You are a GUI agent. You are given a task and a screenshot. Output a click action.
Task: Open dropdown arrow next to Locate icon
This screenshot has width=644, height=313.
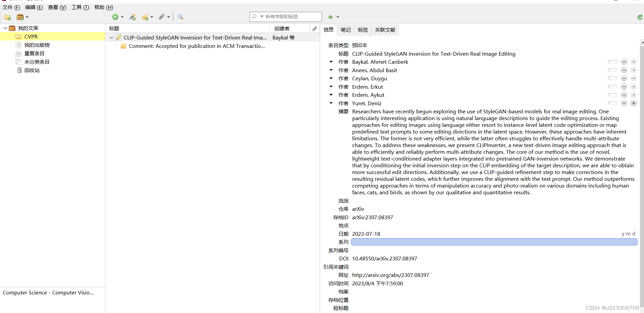click(x=338, y=17)
